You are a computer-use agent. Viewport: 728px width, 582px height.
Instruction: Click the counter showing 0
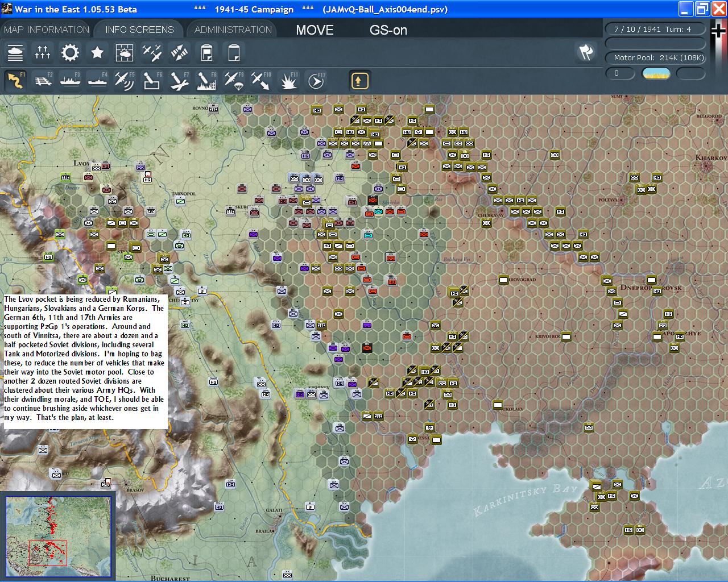(620, 73)
